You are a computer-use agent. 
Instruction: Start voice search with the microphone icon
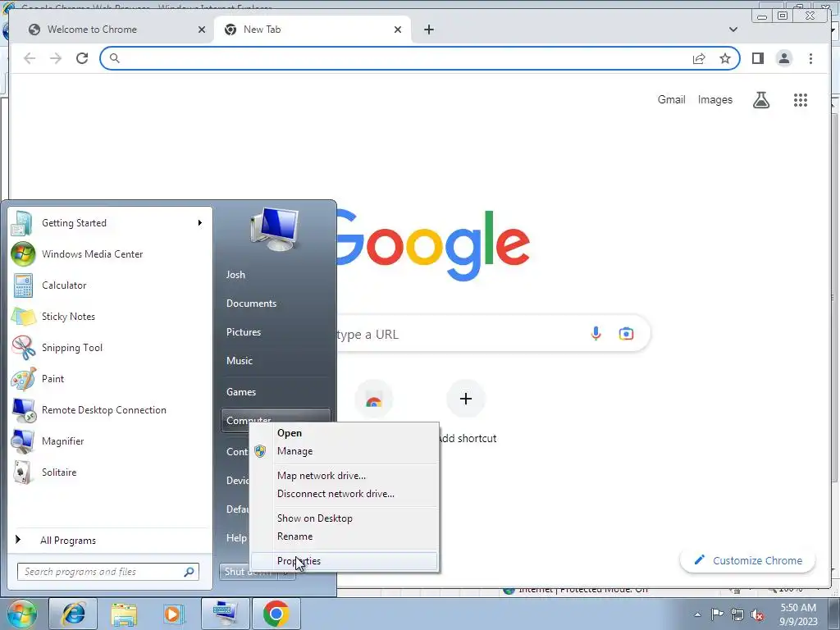coord(596,334)
